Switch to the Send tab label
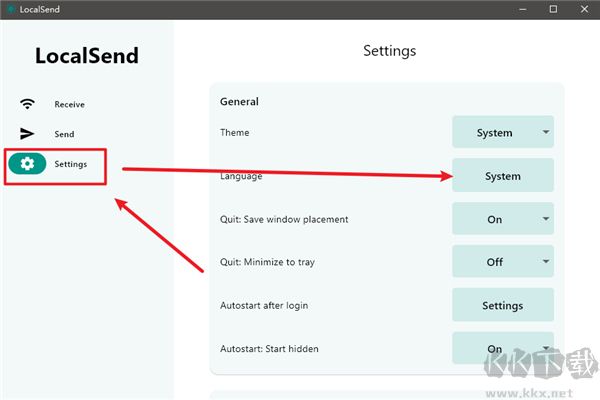Screen dimensions: 600x400 64,134
